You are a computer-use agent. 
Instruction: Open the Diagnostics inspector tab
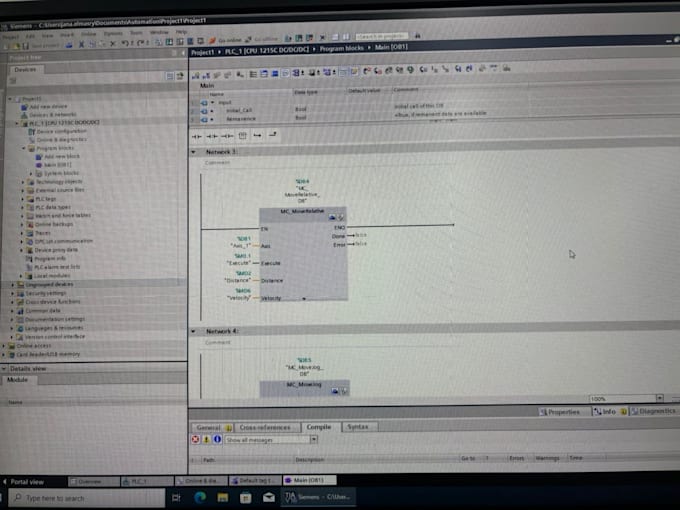point(654,411)
